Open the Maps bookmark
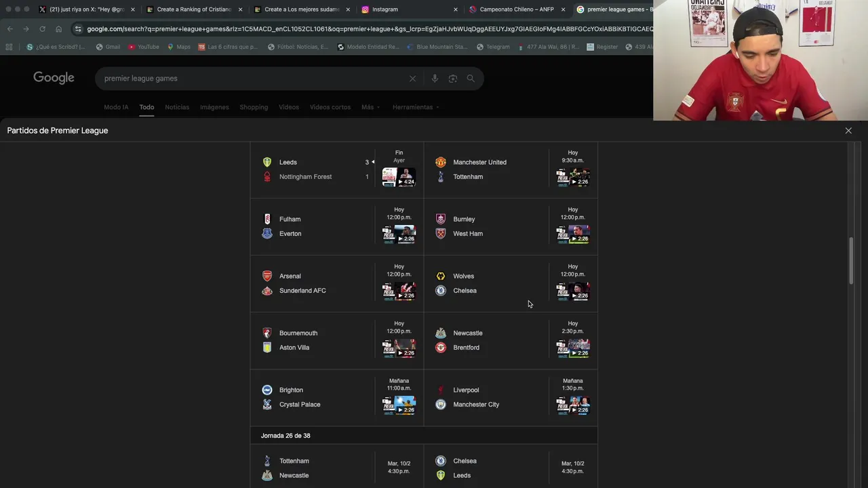868x488 pixels. pos(178,47)
